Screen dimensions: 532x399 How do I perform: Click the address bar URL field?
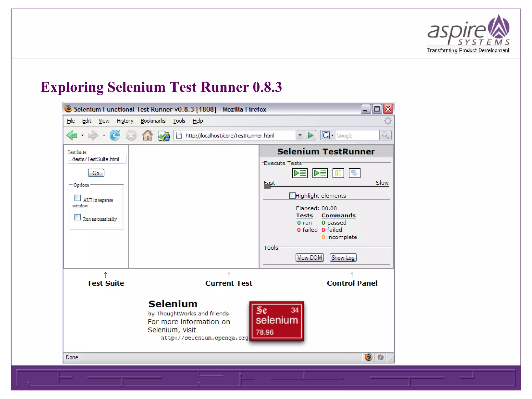[x=235, y=135]
